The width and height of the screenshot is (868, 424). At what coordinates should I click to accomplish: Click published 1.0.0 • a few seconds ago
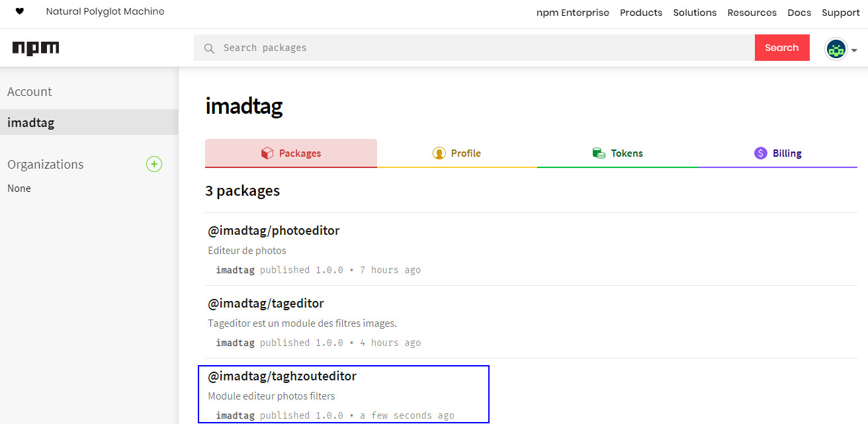coord(357,415)
